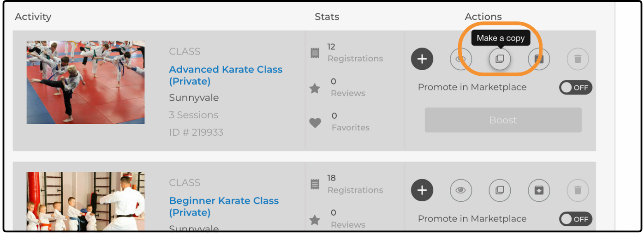Click plus icon for Beginner Karate Class
644x235 pixels.
click(x=422, y=190)
